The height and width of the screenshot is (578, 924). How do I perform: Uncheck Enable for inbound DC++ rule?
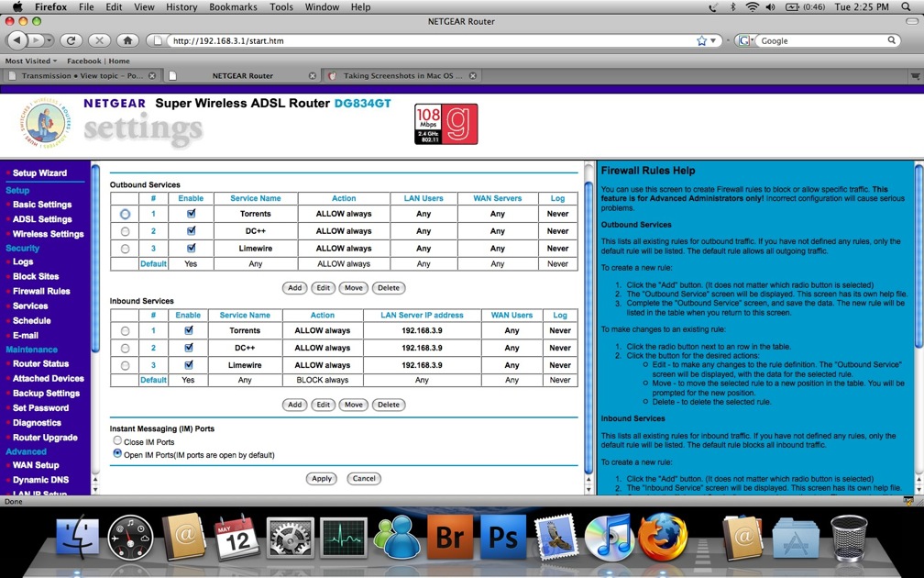(189, 348)
